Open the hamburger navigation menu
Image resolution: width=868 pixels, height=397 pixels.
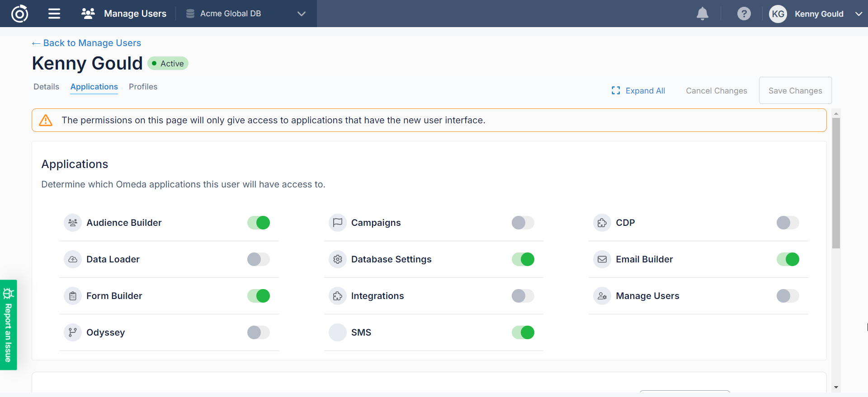(x=54, y=14)
